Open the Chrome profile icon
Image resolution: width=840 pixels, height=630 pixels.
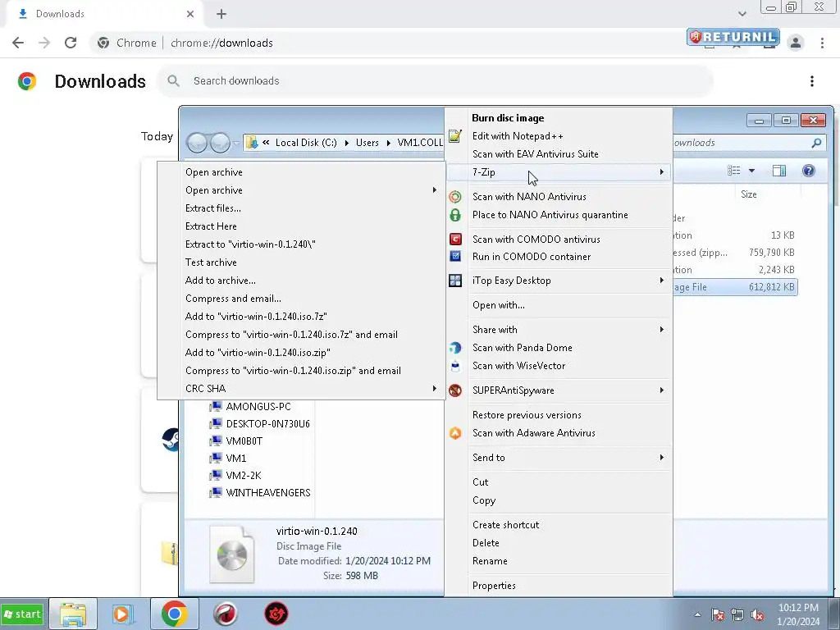click(796, 43)
